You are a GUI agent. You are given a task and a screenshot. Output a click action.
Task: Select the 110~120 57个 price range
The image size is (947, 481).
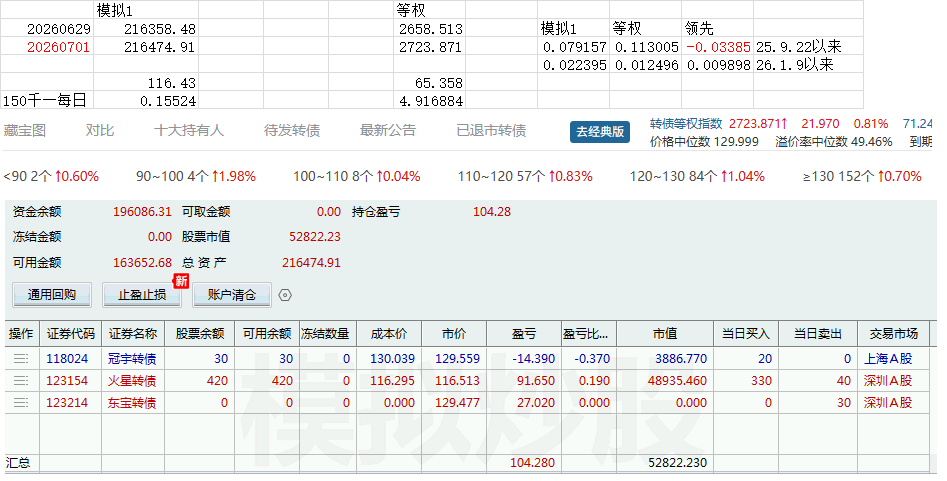point(525,176)
